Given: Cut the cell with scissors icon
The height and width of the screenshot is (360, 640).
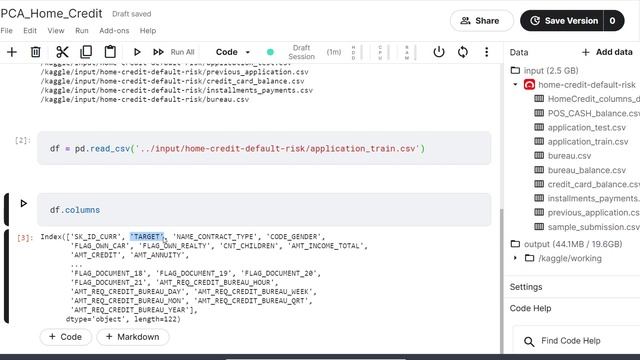Looking at the screenshot, I should [x=62, y=52].
